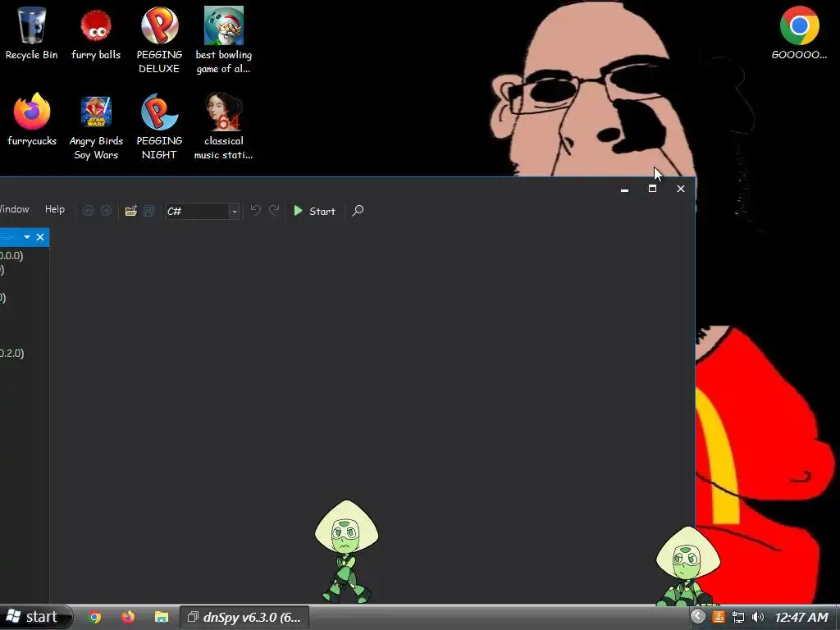Image resolution: width=840 pixels, height=630 pixels.
Task: Select the PEGGING NIGHT desktop icon
Action: tap(159, 126)
